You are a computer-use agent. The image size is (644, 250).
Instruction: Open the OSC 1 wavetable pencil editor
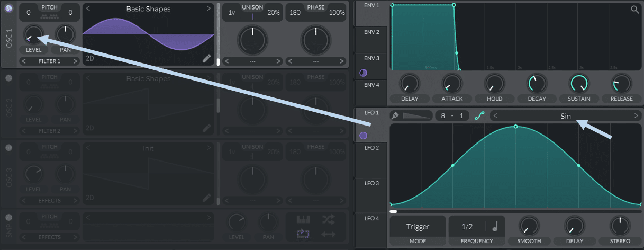pos(207,58)
